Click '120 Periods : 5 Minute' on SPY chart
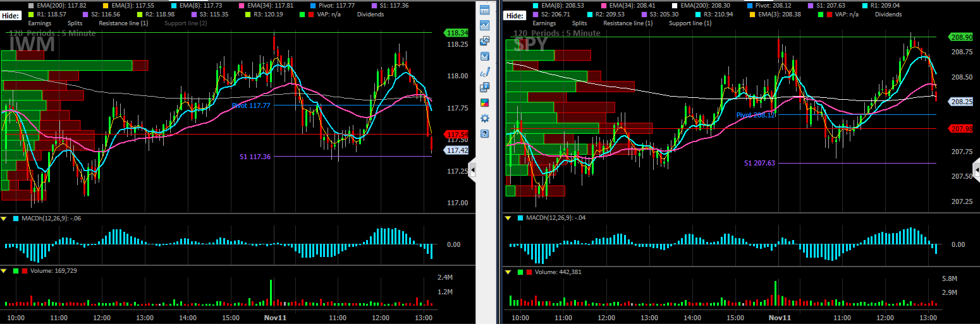This screenshot has height=324, width=980. click(x=556, y=33)
